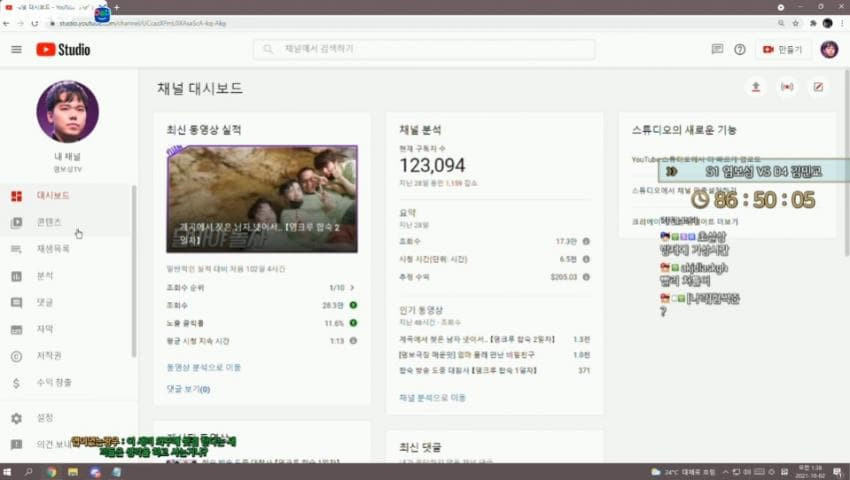Open the latest video thumbnail

pyautogui.click(x=262, y=199)
